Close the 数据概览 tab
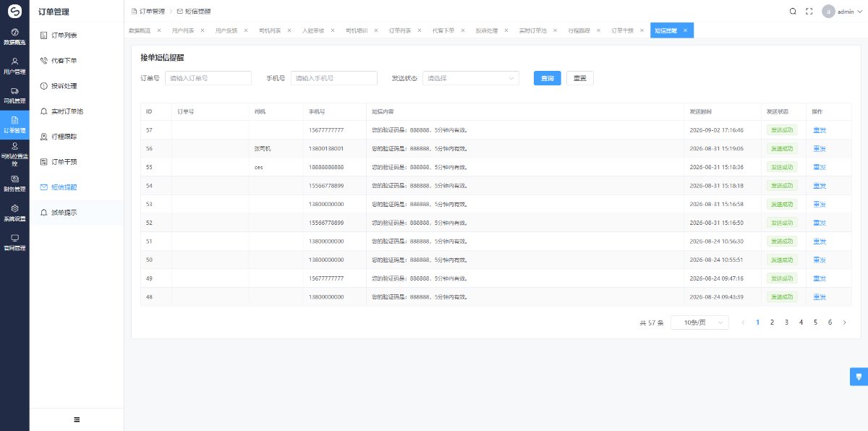868x431 pixels. point(159,30)
